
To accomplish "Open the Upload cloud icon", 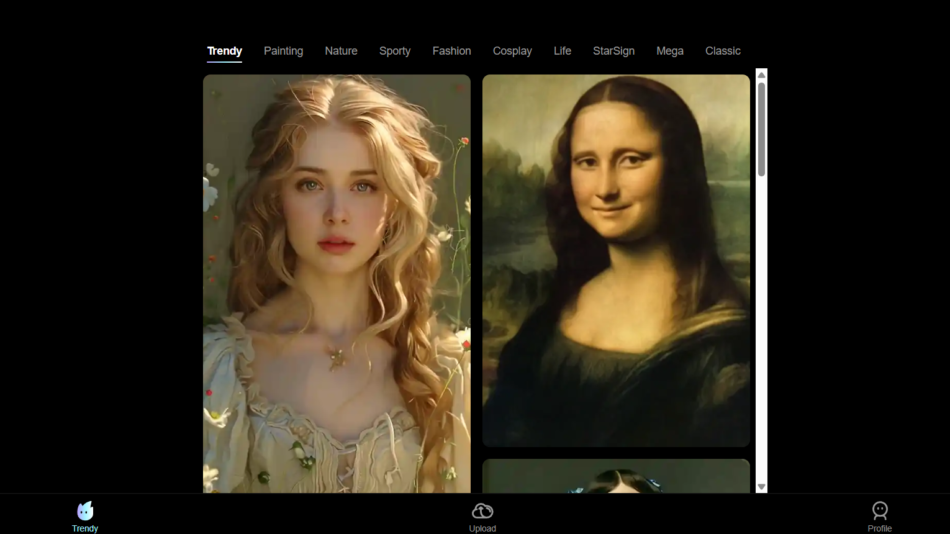I will tap(482, 511).
